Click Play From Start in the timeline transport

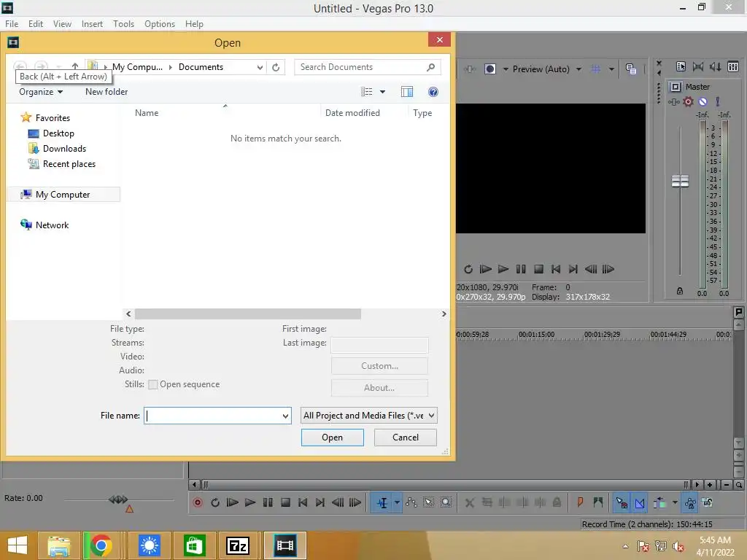coord(233,502)
